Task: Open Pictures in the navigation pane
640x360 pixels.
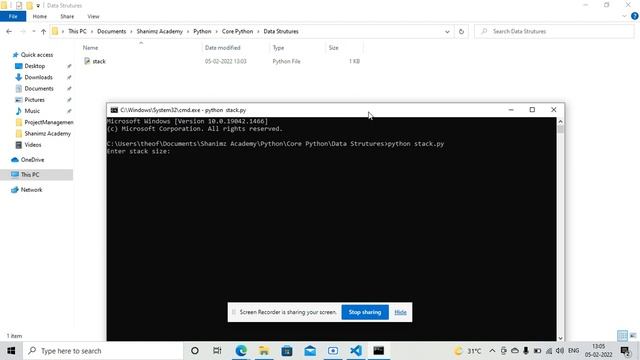Action: click(x=34, y=100)
